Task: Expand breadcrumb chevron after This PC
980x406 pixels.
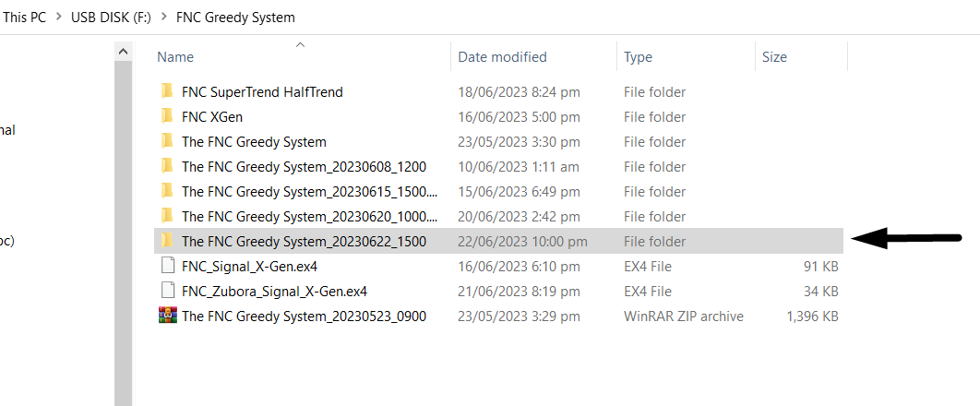Action: (57, 18)
